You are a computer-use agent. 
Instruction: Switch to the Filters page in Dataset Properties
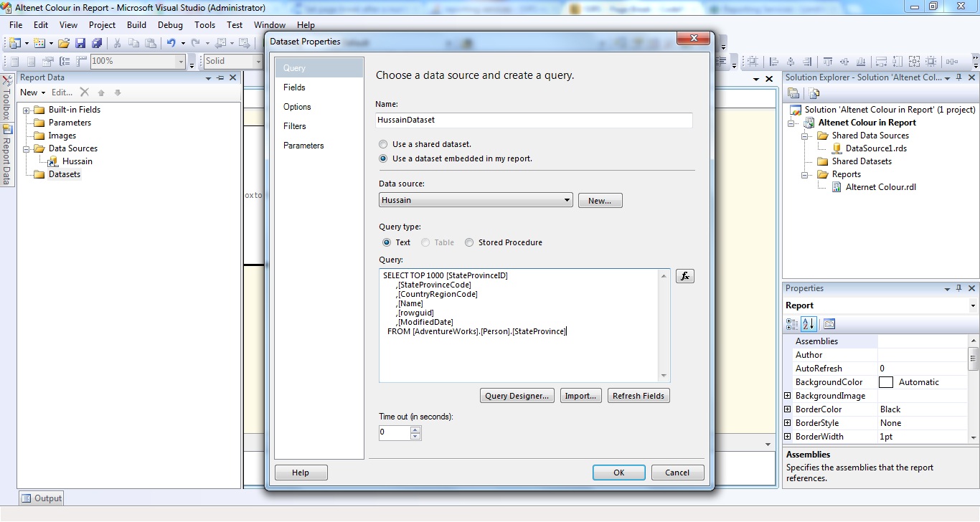point(295,125)
